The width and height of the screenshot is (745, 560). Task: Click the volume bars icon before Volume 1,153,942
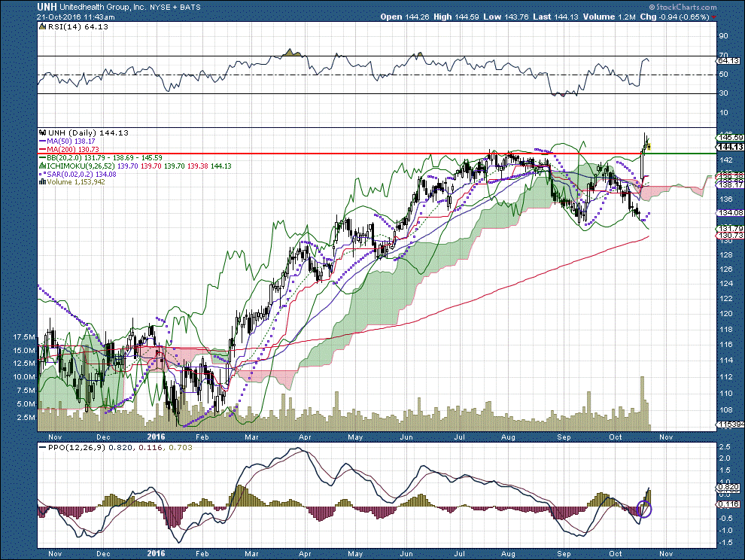point(42,182)
